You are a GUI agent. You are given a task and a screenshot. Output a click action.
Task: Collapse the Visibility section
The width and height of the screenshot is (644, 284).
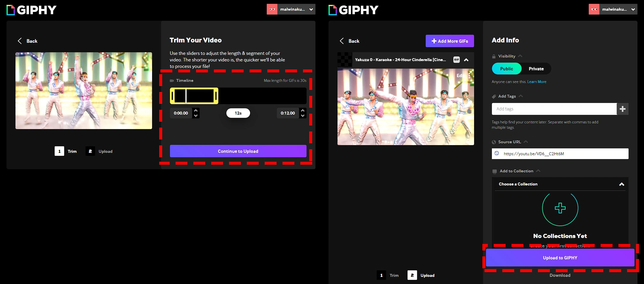pyautogui.click(x=520, y=56)
